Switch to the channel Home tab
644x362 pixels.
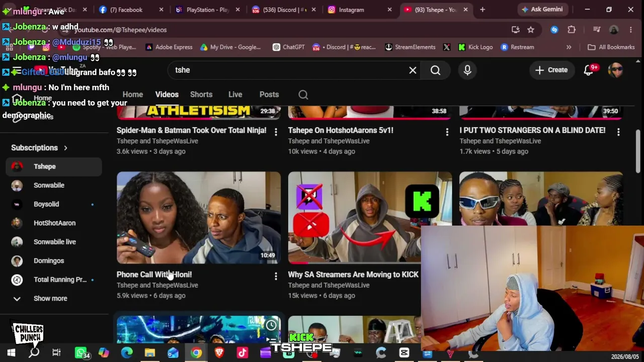133,95
